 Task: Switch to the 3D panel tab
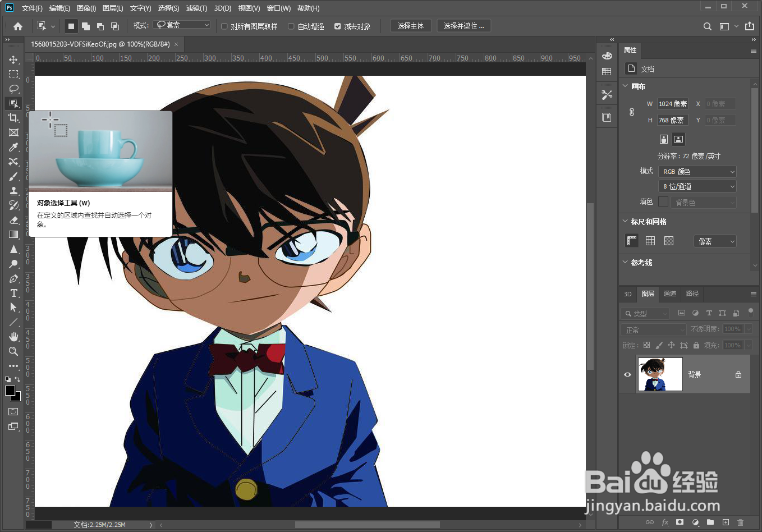coord(628,293)
